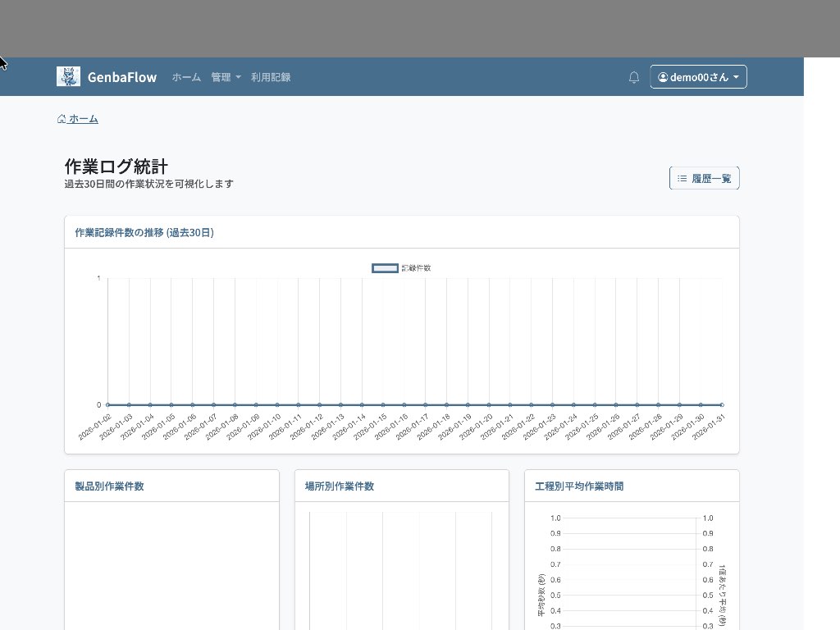840x630 pixels.
Task: Click the 作業記録件数の推移 card header
Action: click(x=144, y=233)
